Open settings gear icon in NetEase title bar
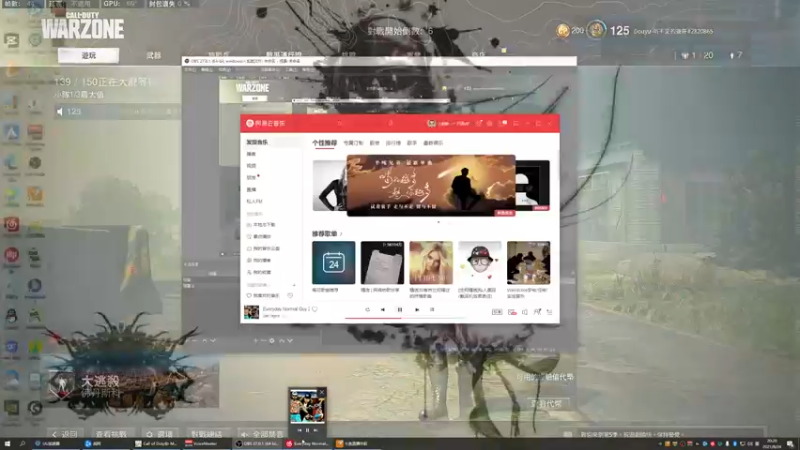This screenshot has width=800, height=450. (x=490, y=123)
